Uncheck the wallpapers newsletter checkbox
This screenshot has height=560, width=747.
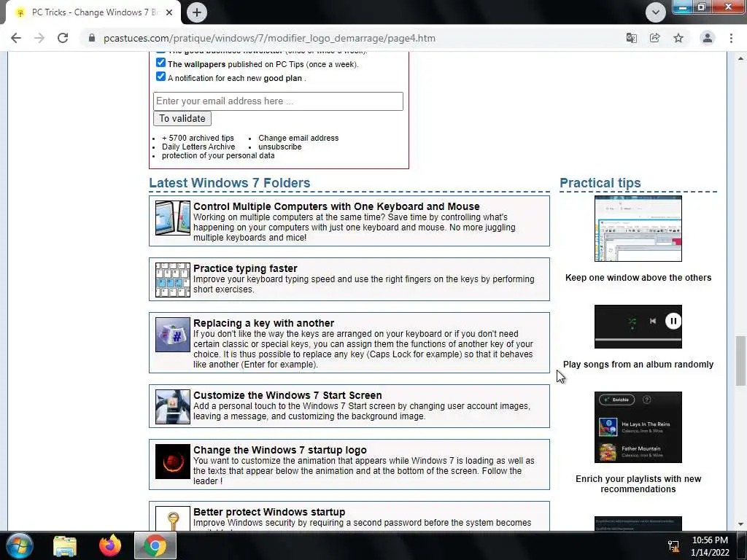(x=160, y=63)
